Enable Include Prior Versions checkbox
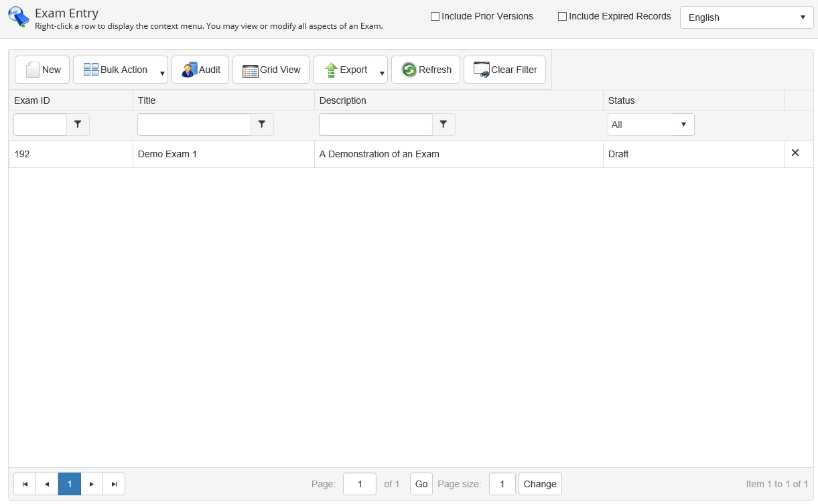 click(x=435, y=17)
